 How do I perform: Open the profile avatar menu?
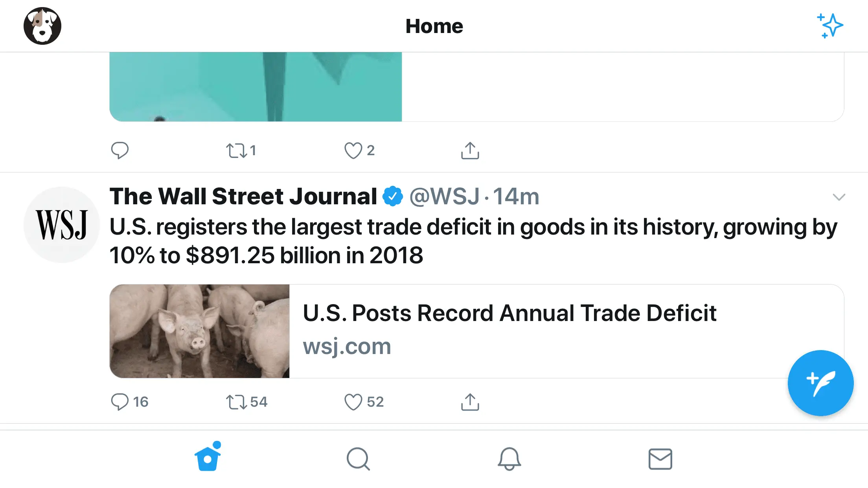click(x=42, y=26)
